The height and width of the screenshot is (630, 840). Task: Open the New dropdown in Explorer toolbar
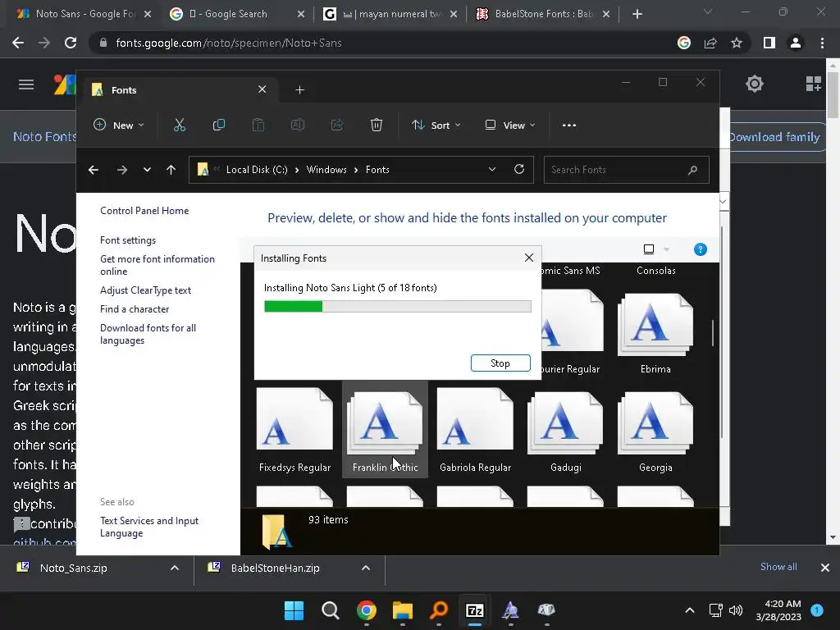click(118, 126)
